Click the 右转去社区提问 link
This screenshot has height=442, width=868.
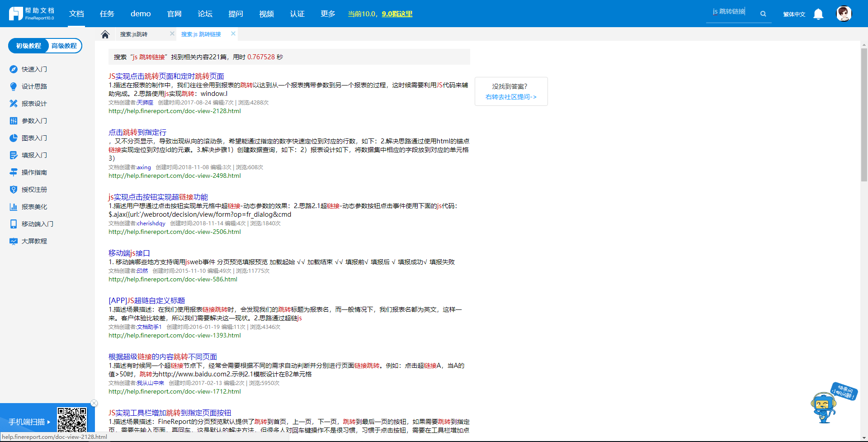511,97
